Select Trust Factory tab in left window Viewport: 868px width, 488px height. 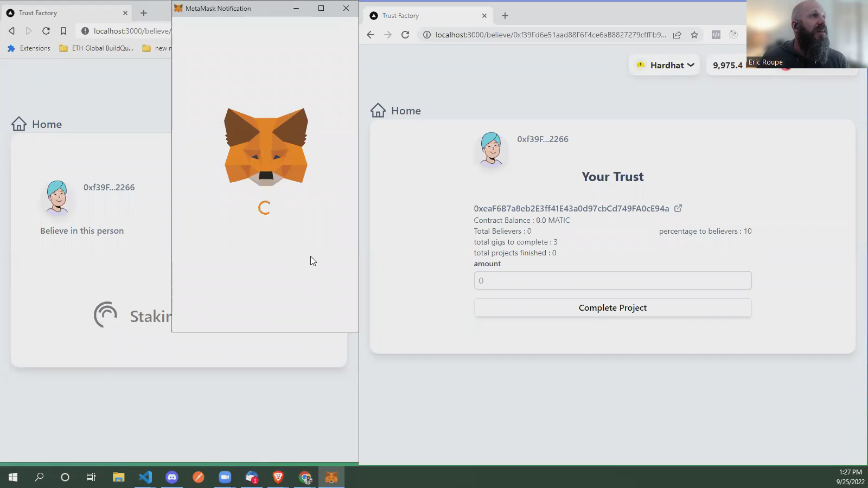tap(65, 13)
